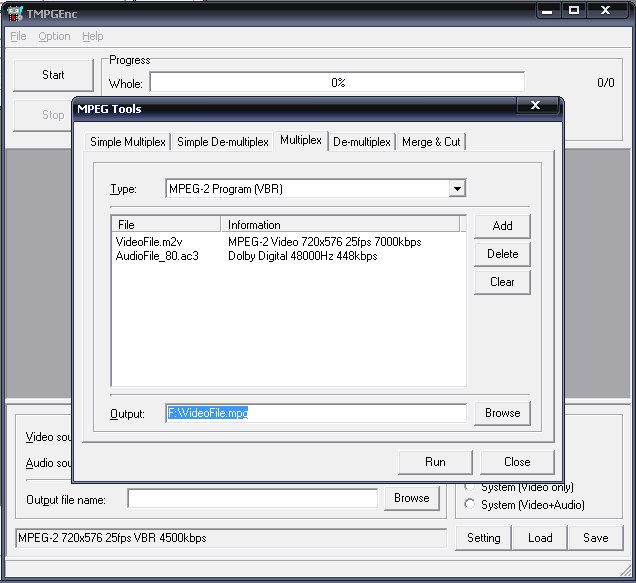The height and width of the screenshot is (583, 636).
Task: Click the Load button
Action: [540, 538]
